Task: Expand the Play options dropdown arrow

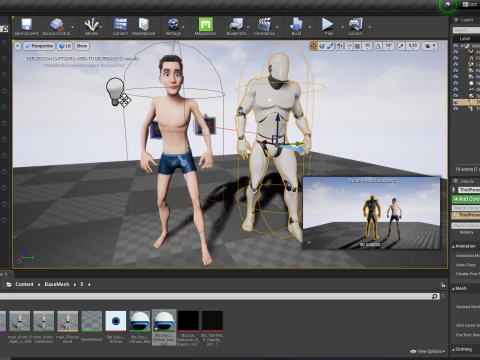Action: pos(342,27)
